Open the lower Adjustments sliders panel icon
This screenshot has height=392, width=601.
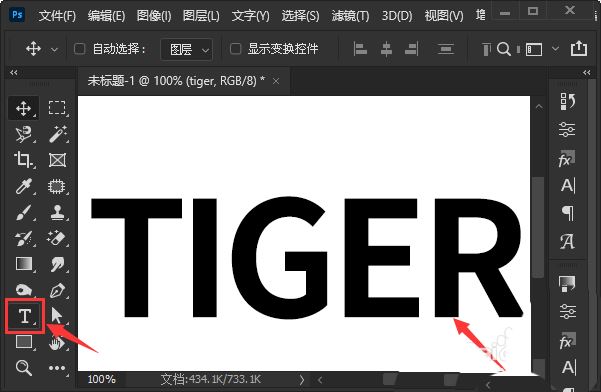click(x=567, y=311)
